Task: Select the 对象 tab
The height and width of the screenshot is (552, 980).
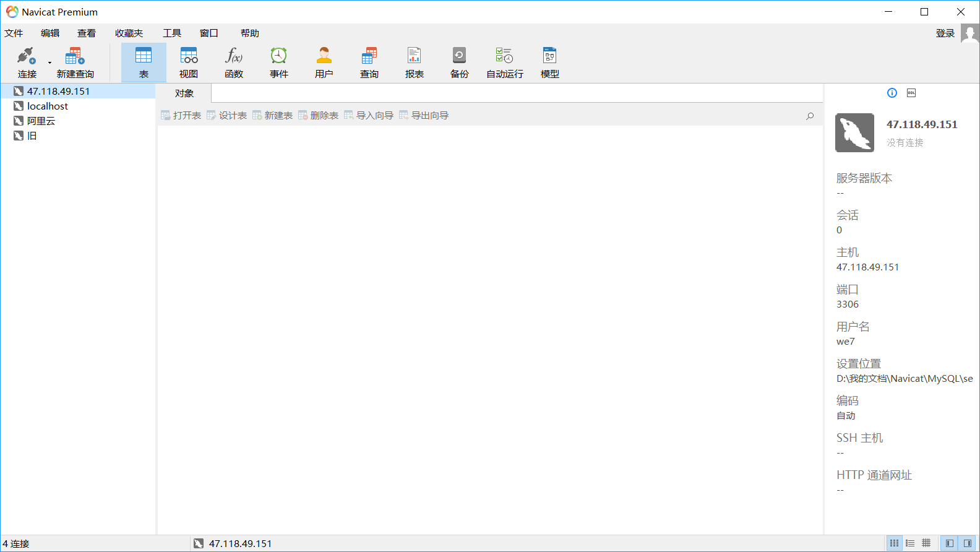Action: tap(184, 93)
